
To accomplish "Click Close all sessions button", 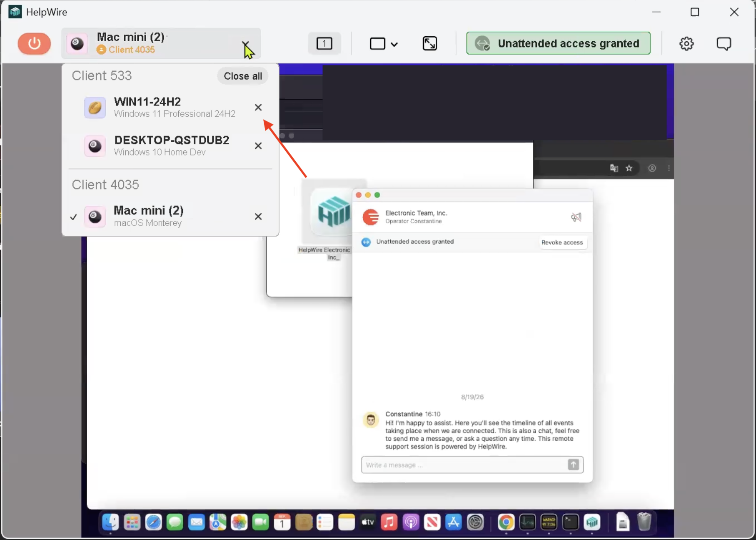I will click(242, 76).
